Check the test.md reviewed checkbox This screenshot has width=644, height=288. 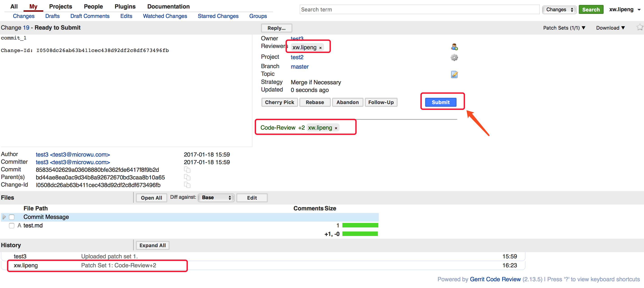pyautogui.click(x=12, y=225)
